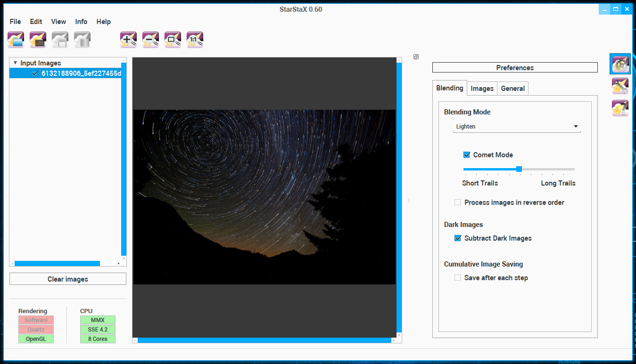Image resolution: width=636 pixels, height=364 pixels.
Task: Click the Clear images button
Action: [68, 279]
